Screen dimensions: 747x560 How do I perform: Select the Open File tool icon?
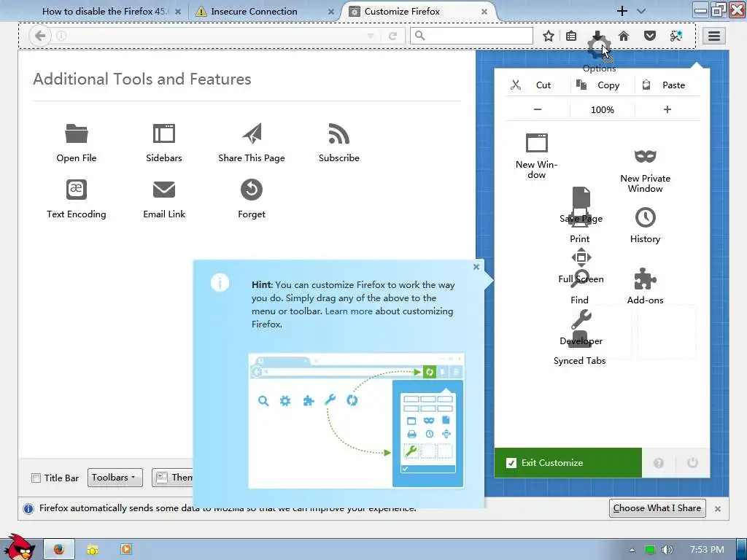(x=76, y=134)
